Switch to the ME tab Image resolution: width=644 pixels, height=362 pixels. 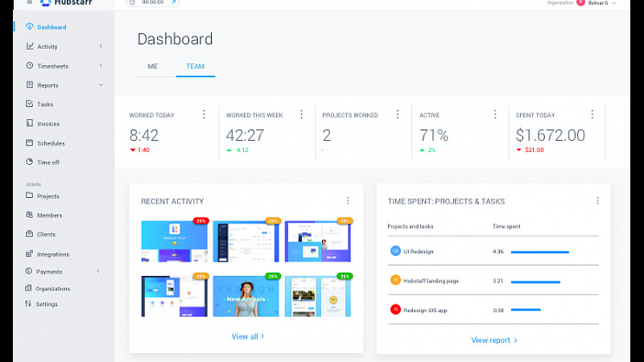click(153, 67)
